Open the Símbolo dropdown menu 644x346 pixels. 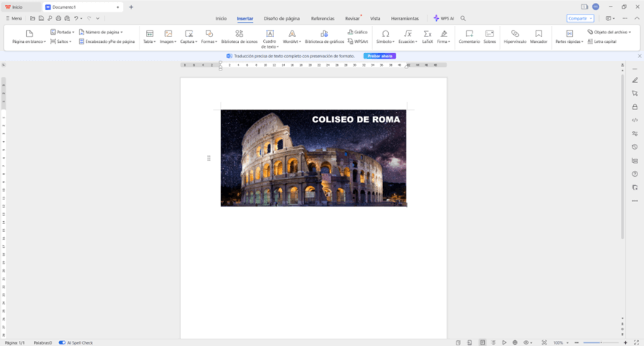[x=385, y=41]
